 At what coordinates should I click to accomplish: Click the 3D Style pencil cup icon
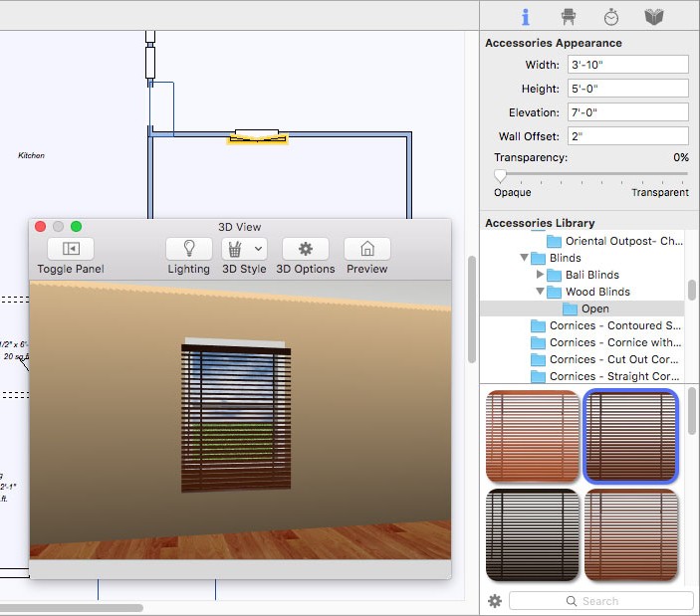[x=235, y=249]
